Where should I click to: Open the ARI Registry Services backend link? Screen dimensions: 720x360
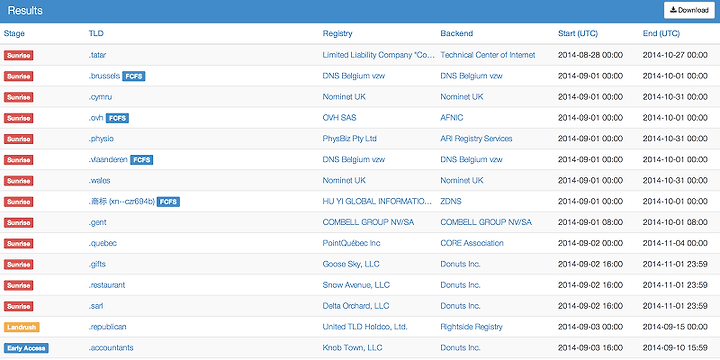[476, 139]
